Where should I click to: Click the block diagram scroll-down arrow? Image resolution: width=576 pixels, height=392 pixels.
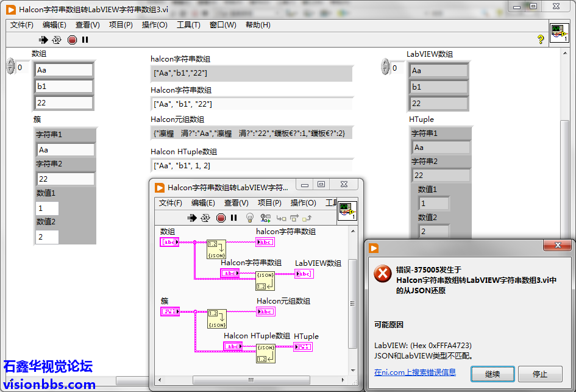353,370
